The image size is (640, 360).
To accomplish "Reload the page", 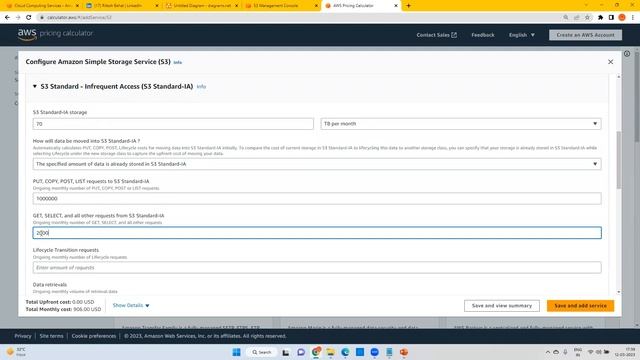I will pyautogui.click(x=29, y=18).
